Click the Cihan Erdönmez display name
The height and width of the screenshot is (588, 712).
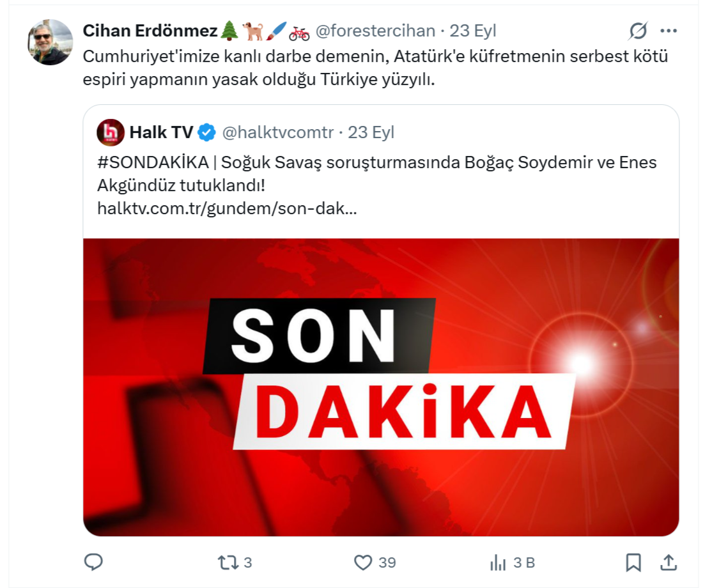pos(150,31)
